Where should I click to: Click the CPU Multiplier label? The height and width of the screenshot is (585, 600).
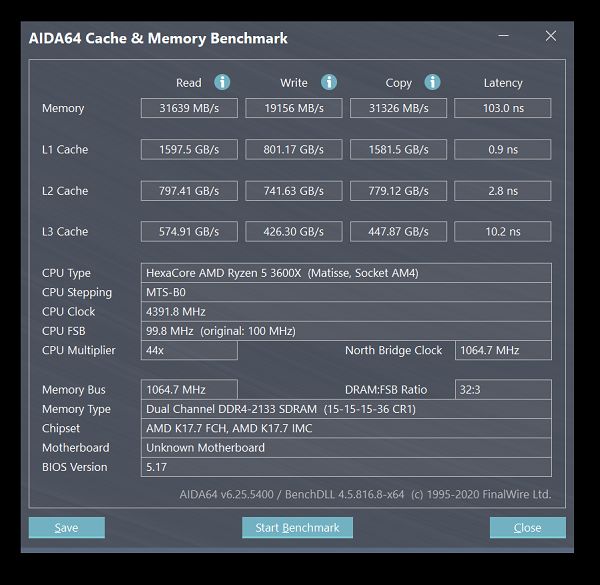pyautogui.click(x=79, y=350)
